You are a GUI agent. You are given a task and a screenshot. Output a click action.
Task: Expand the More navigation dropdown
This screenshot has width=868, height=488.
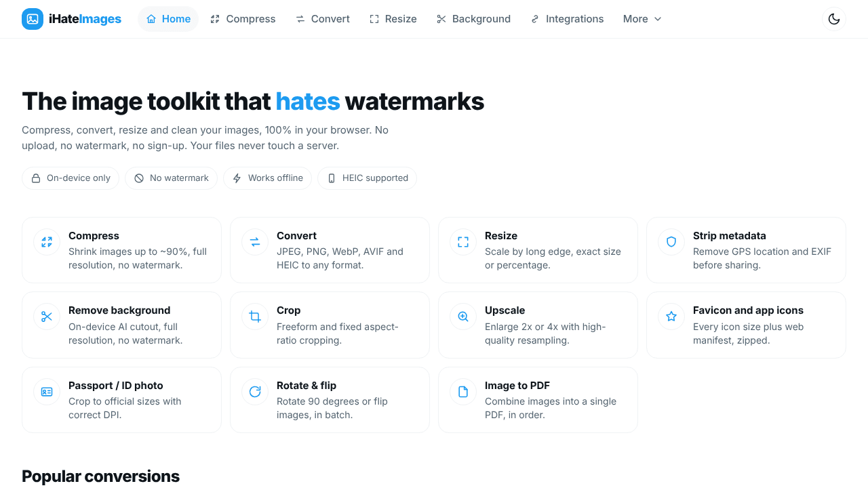click(642, 19)
